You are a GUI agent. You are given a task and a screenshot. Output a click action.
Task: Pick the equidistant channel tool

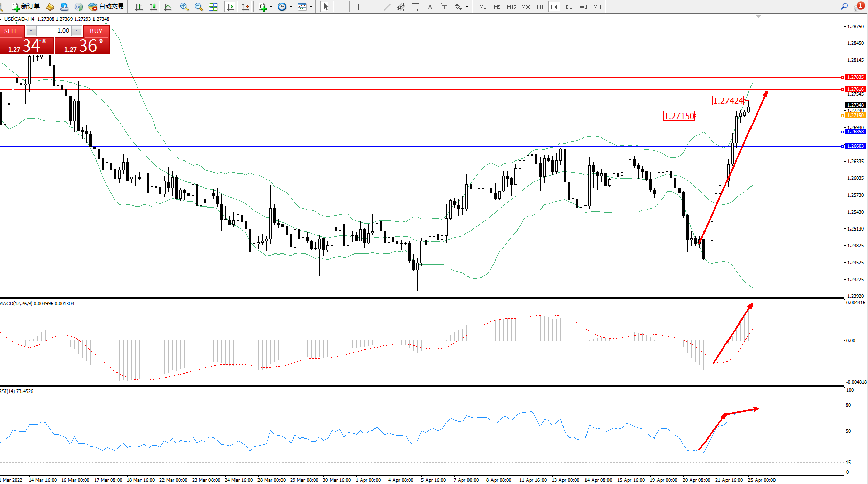coord(402,7)
